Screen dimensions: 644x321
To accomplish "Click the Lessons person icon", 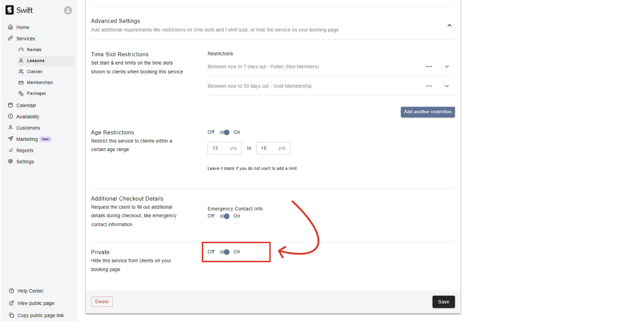I will [x=21, y=61].
